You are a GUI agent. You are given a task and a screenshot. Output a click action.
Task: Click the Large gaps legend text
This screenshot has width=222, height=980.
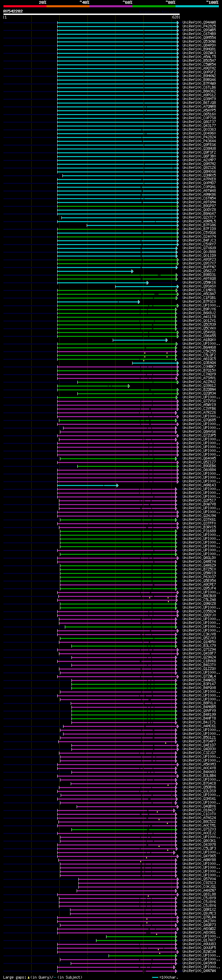[15, 977]
